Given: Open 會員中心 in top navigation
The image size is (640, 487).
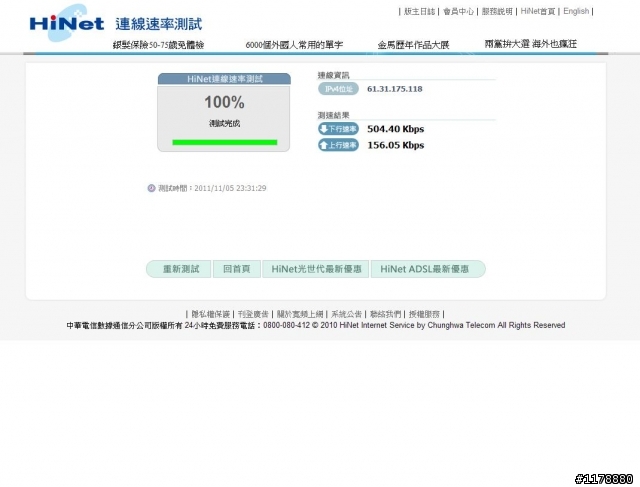Looking at the screenshot, I should coord(458,11).
